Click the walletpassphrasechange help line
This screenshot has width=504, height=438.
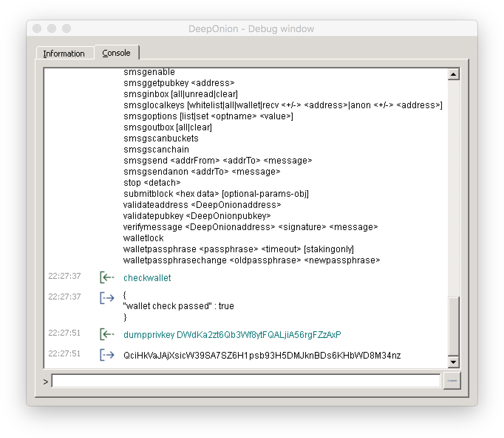tap(252, 260)
